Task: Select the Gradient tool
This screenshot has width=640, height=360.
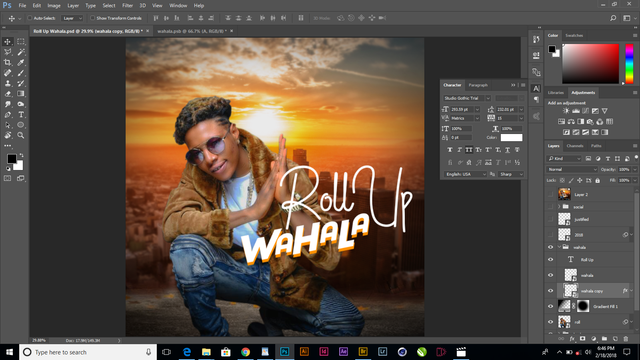Action: (21, 94)
